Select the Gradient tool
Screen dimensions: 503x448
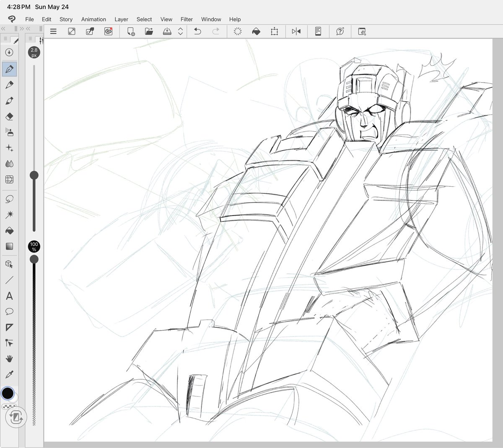9,246
